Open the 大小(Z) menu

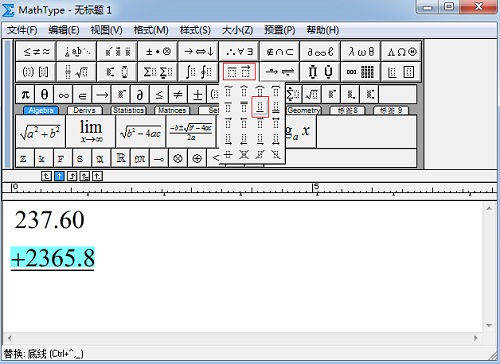pyautogui.click(x=238, y=30)
